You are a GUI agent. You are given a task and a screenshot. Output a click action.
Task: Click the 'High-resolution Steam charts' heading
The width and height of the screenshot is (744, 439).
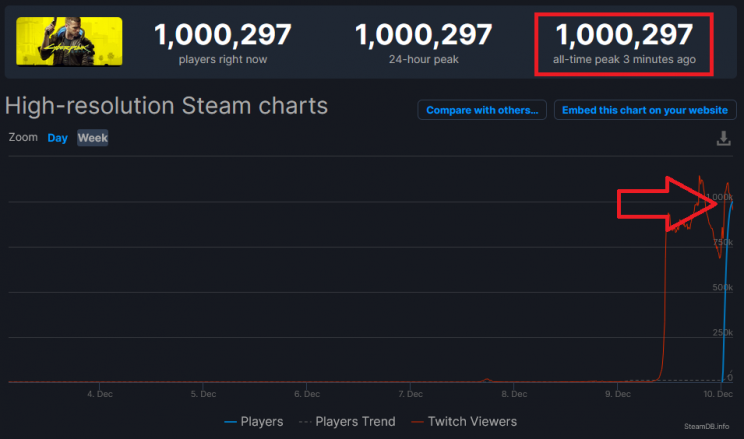(167, 105)
